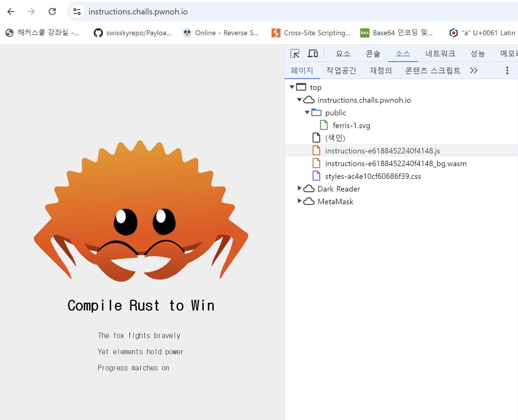Click the text "Progress marches on"
Screen dimensions: 518x420
click(x=133, y=368)
